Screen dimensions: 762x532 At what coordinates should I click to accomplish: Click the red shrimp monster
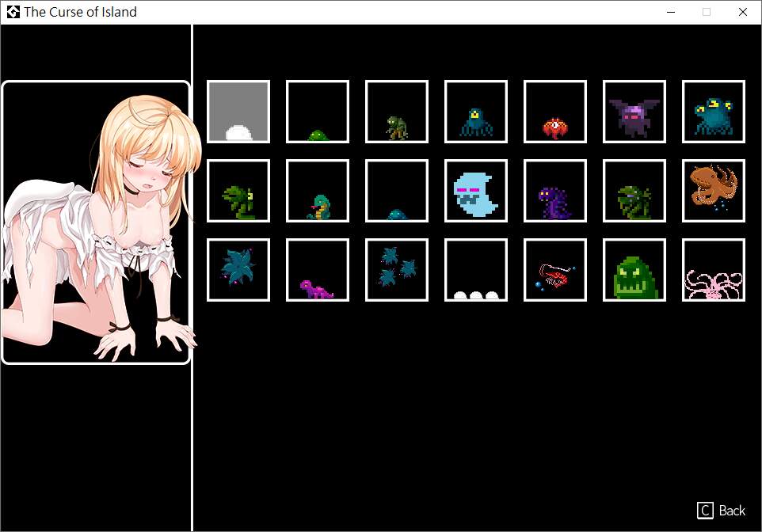pos(555,270)
